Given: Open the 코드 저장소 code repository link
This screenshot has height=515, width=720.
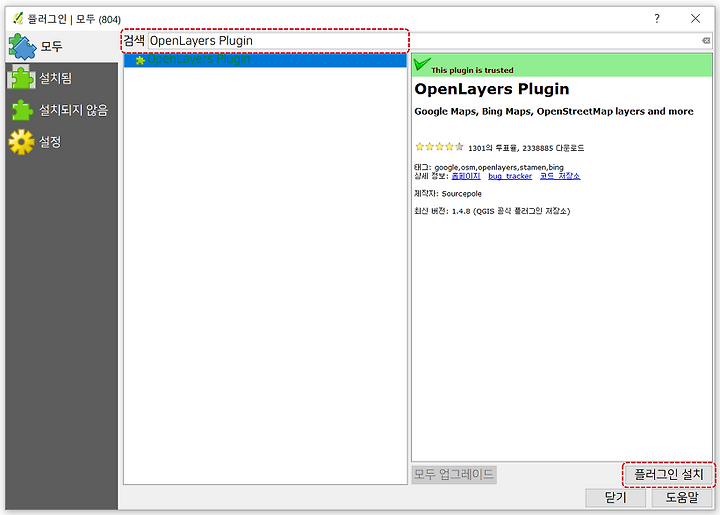Looking at the screenshot, I should 560,176.
